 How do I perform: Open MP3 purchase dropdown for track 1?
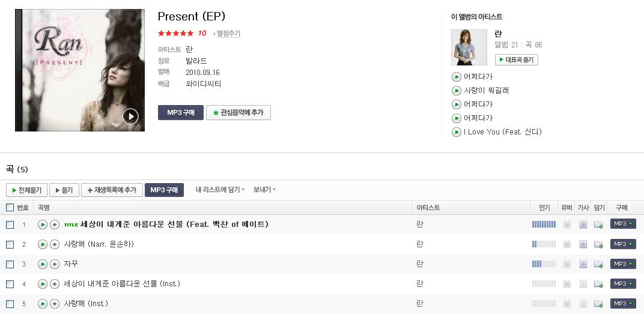click(x=623, y=224)
